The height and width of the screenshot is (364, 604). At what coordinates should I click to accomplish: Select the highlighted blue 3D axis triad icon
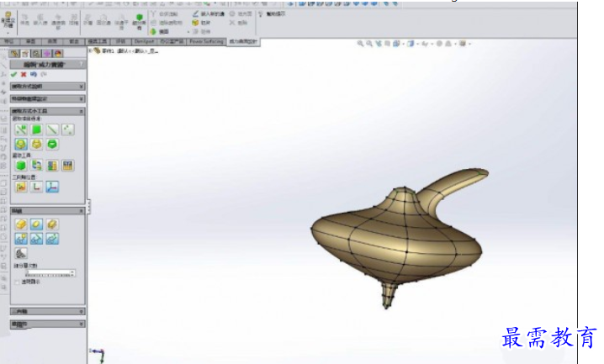pyautogui.click(x=52, y=187)
